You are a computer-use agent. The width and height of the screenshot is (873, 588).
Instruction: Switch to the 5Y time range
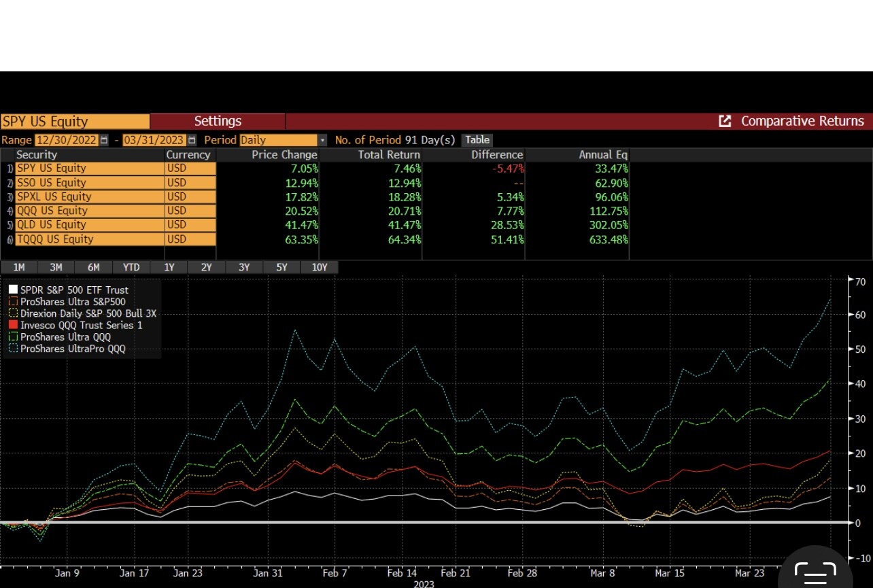click(281, 267)
